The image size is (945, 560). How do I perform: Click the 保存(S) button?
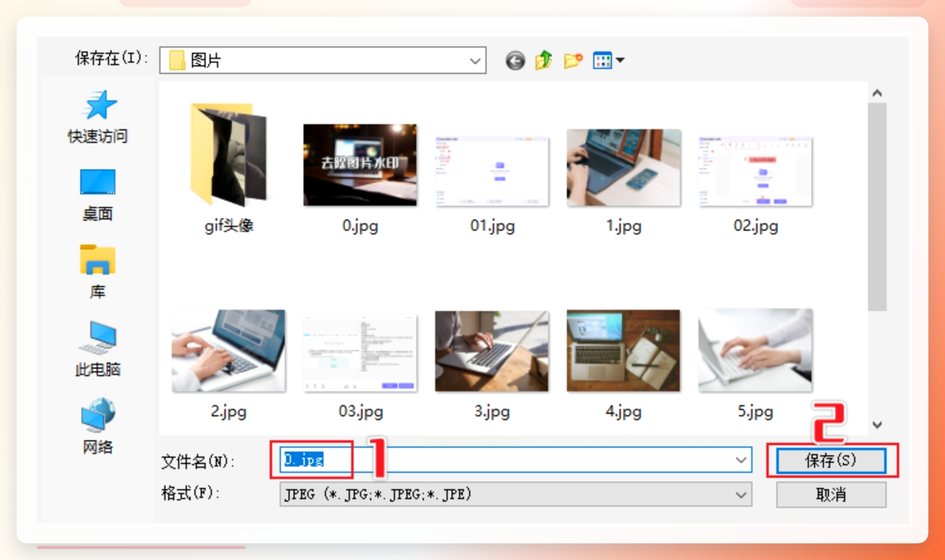pyautogui.click(x=831, y=460)
